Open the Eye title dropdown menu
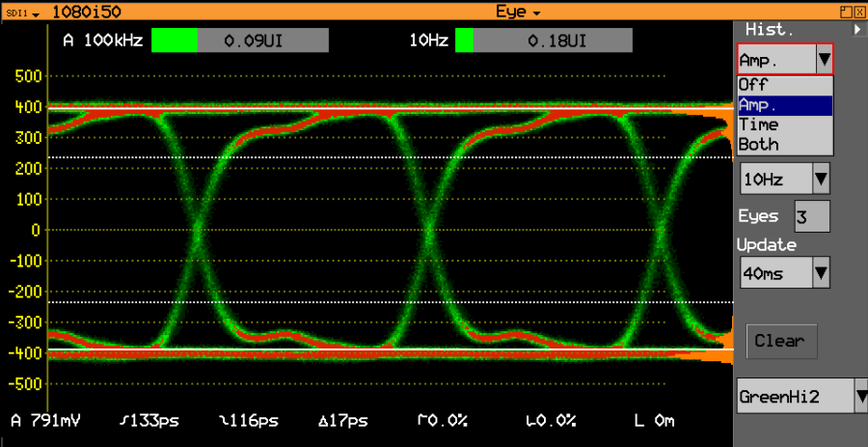 518,12
